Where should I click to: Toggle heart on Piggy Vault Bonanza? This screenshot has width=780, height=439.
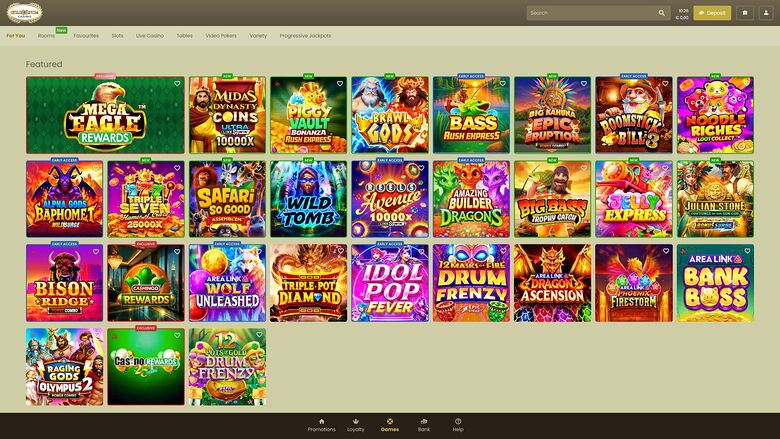[x=340, y=84]
